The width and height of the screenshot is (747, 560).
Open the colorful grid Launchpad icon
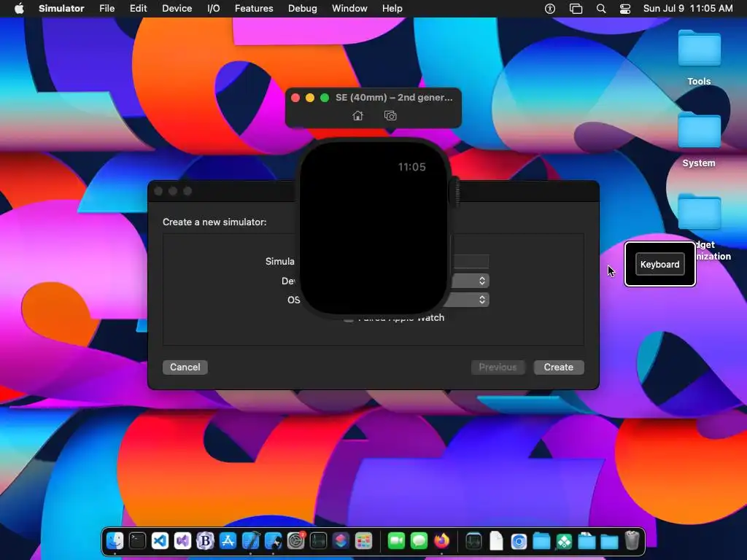[363, 541]
